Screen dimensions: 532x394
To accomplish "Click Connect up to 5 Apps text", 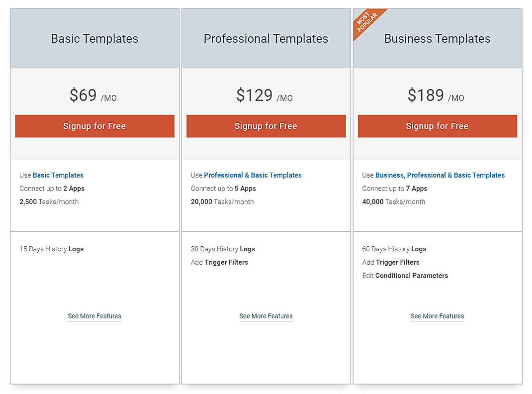I will (x=223, y=189).
